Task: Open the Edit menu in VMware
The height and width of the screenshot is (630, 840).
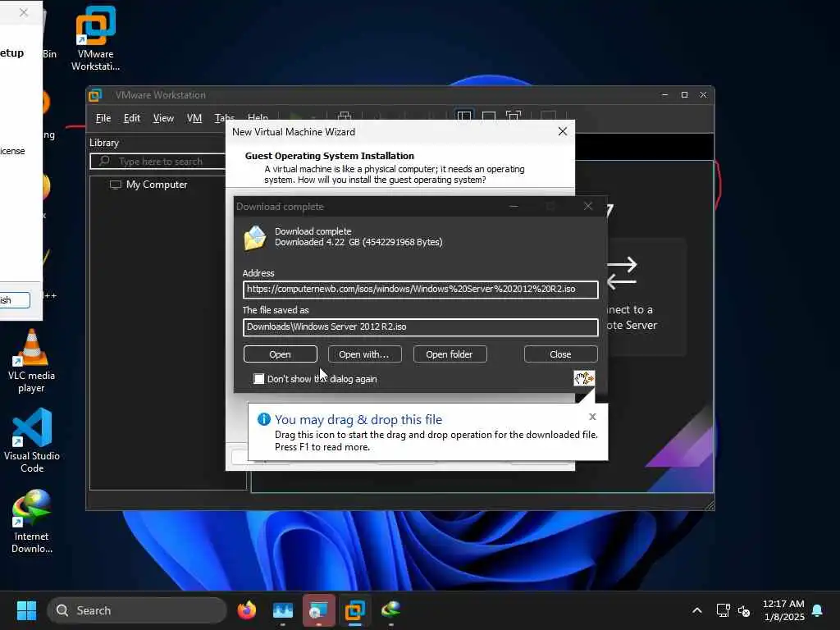Action: tap(132, 118)
